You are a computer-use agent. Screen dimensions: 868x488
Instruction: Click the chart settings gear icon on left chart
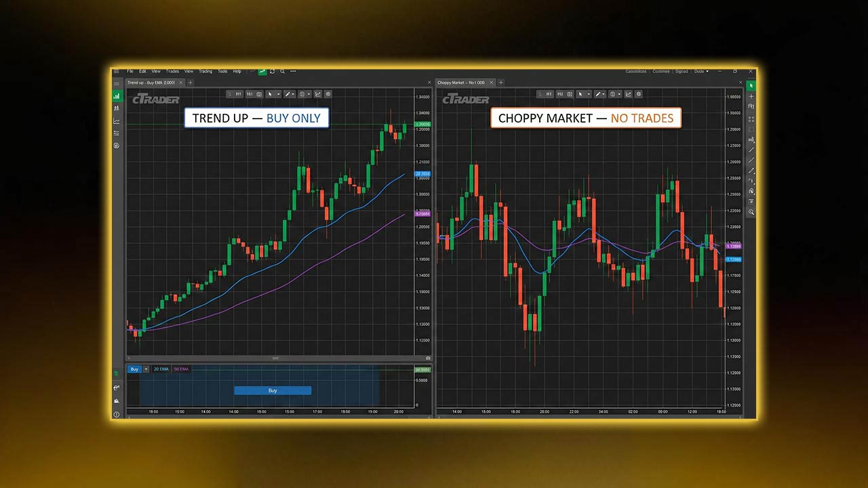pos(328,94)
